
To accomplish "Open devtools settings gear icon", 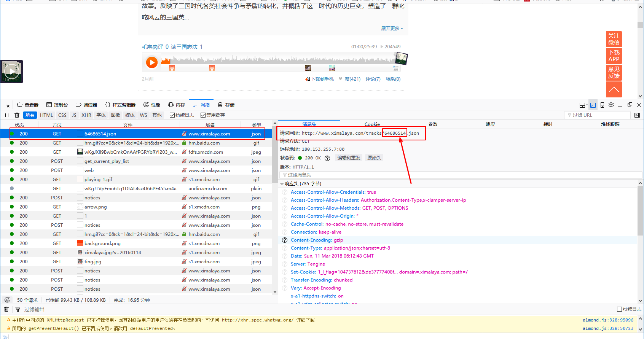I will click(611, 105).
